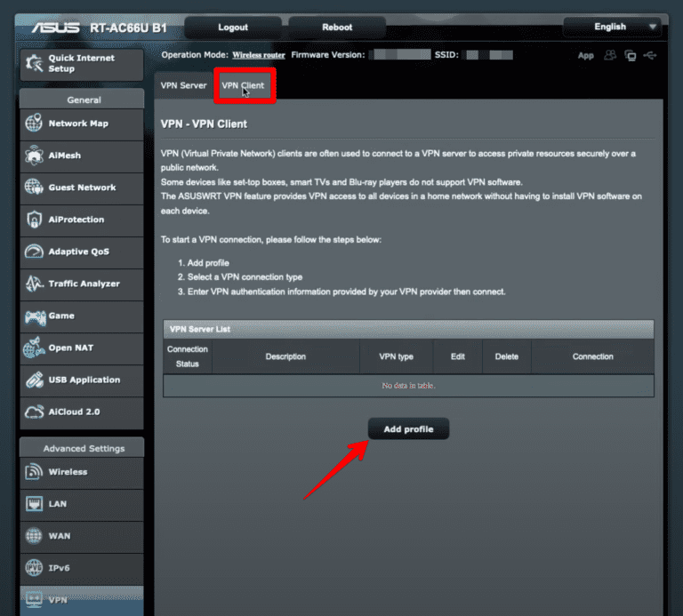Click the Description column header
The width and height of the screenshot is (683, 616).
tap(285, 356)
